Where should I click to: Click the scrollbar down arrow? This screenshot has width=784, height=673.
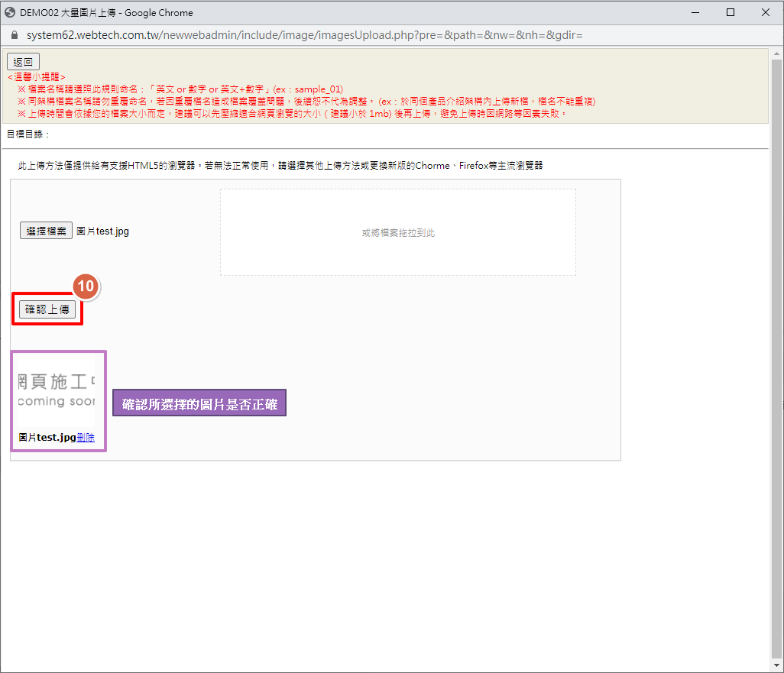(x=777, y=665)
